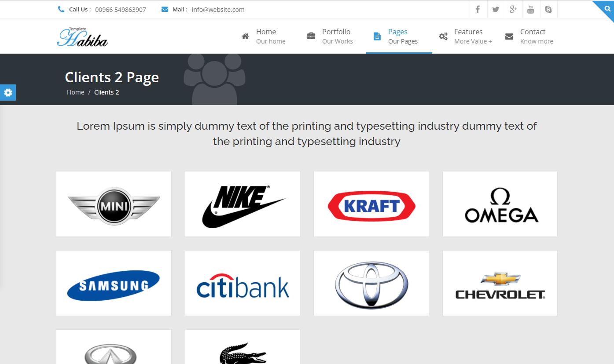Select the Toyota client logo card
614x364 pixels.
click(371, 283)
